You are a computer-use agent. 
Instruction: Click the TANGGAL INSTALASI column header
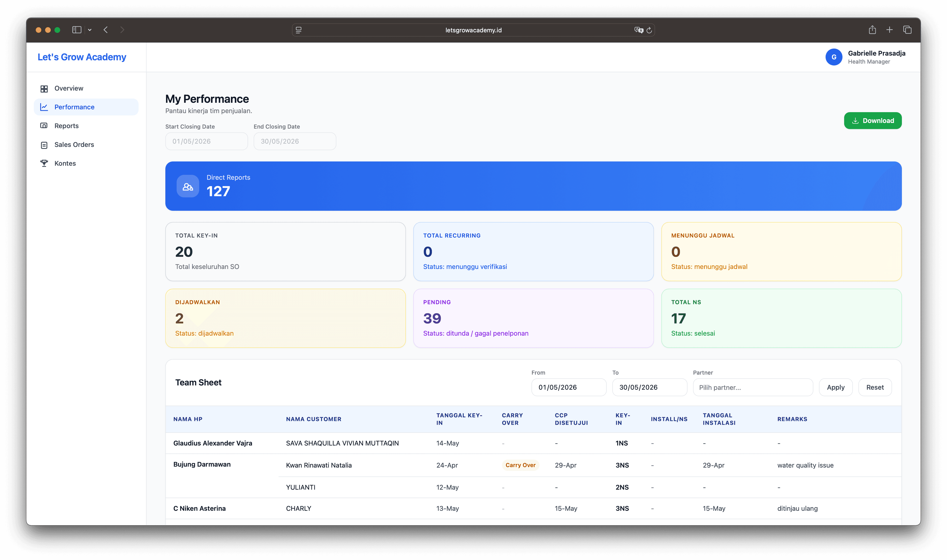(719, 419)
